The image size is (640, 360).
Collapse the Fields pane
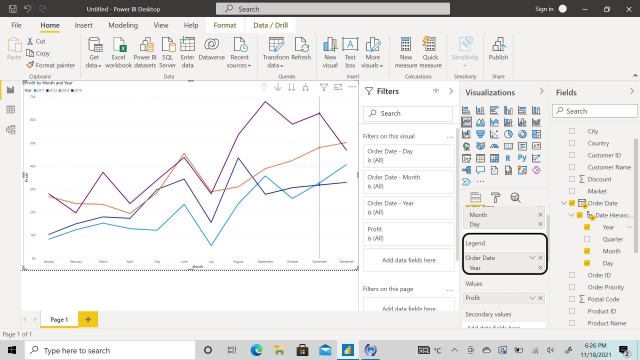632,91
